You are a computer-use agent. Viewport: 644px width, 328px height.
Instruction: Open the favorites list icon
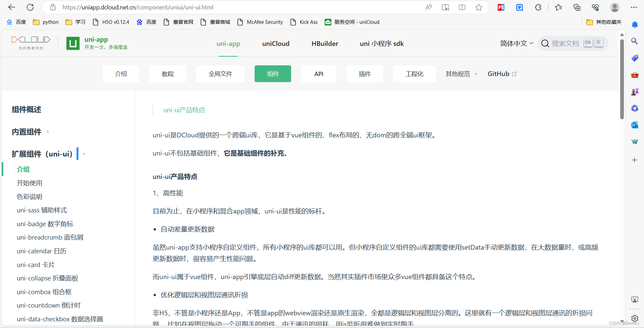pyautogui.click(x=558, y=7)
